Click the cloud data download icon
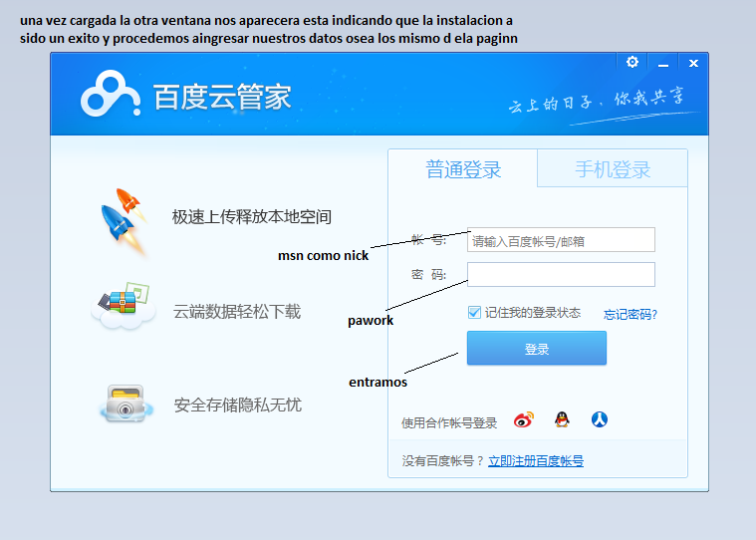This screenshot has width=756, height=540. (x=124, y=306)
